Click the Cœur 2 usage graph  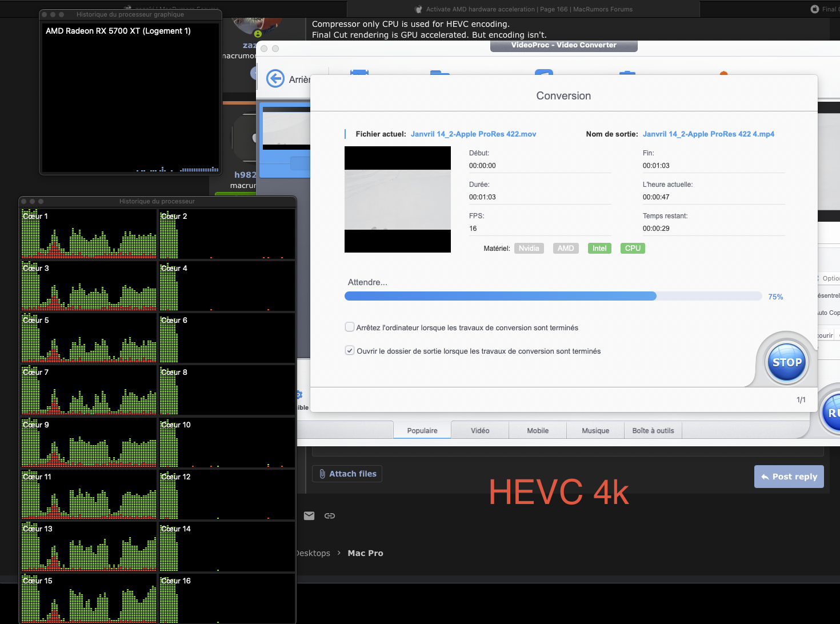(x=227, y=234)
